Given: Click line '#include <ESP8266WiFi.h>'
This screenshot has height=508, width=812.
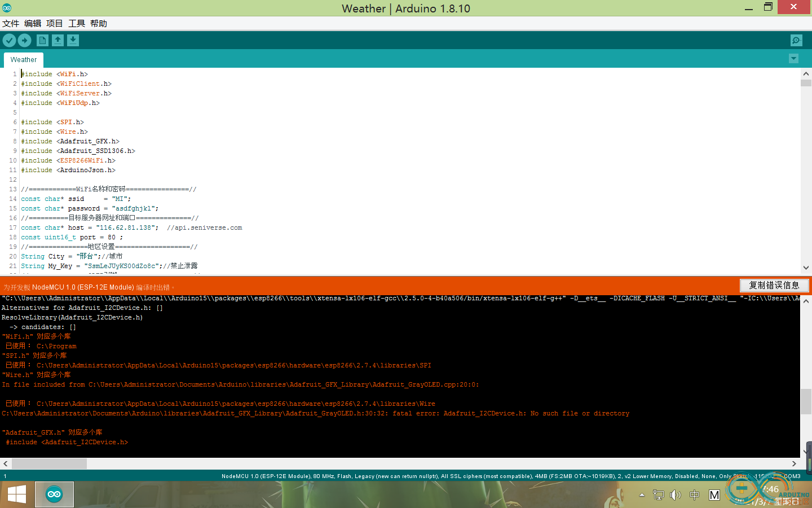Looking at the screenshot, I should point(68,160).
